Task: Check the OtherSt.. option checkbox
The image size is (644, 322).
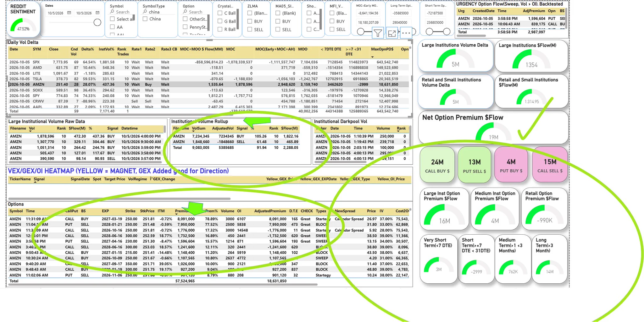Action: [185, 19]
